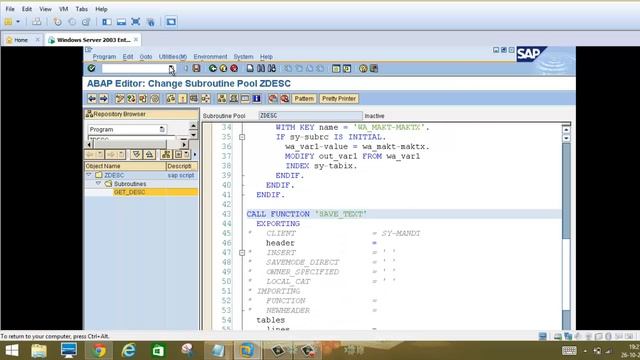Click the Repository Browser header

(142, 114)
